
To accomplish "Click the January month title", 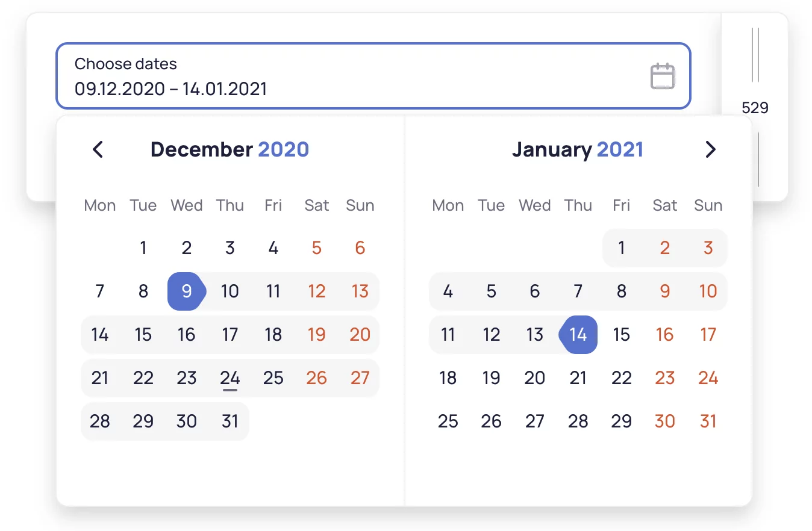I will pyautogui.click(x=552, y=149).
